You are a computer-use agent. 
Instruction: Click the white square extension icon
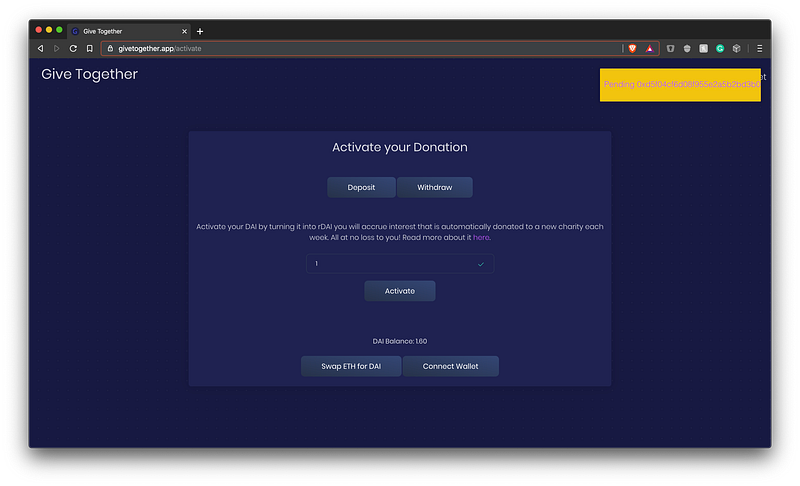tap(703, 48)
